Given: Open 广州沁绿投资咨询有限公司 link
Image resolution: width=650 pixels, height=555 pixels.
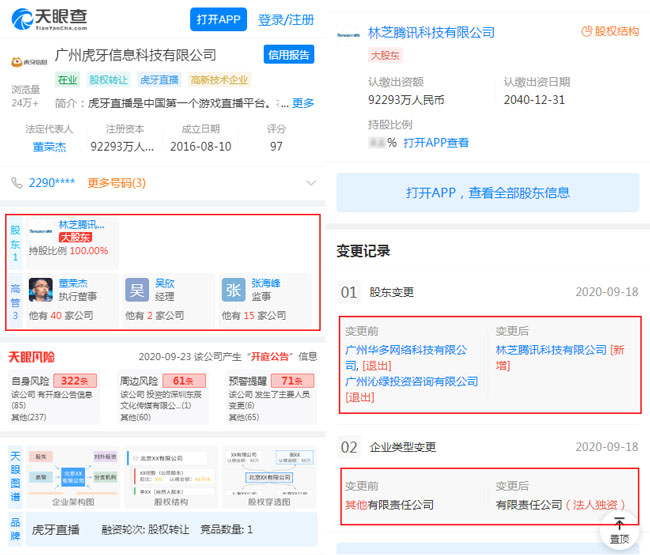Looking at the screenshot, I should [411, 381].
